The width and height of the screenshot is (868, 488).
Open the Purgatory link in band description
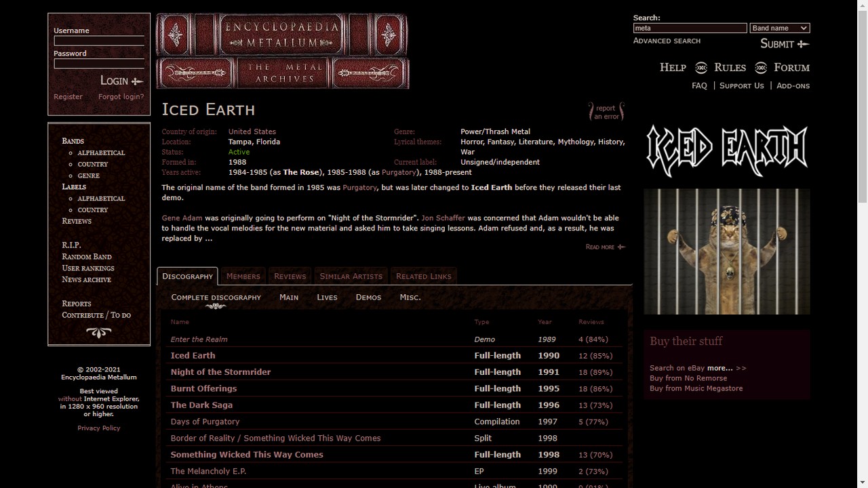359,188
